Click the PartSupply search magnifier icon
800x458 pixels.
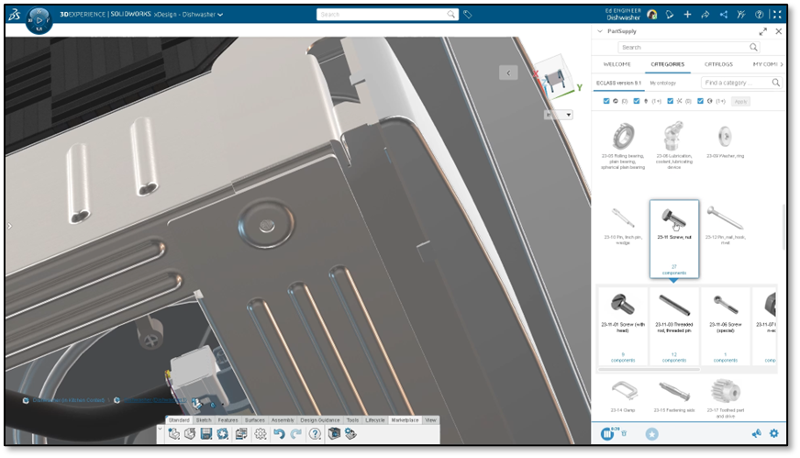753,47
